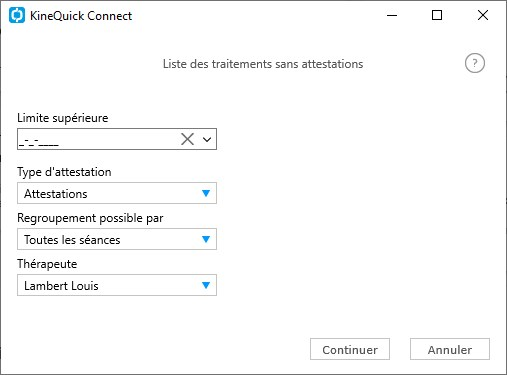Clear the Limite supérieure date with X
The image size is (507, 375).
pyautogui.click(x=187, y=139)
